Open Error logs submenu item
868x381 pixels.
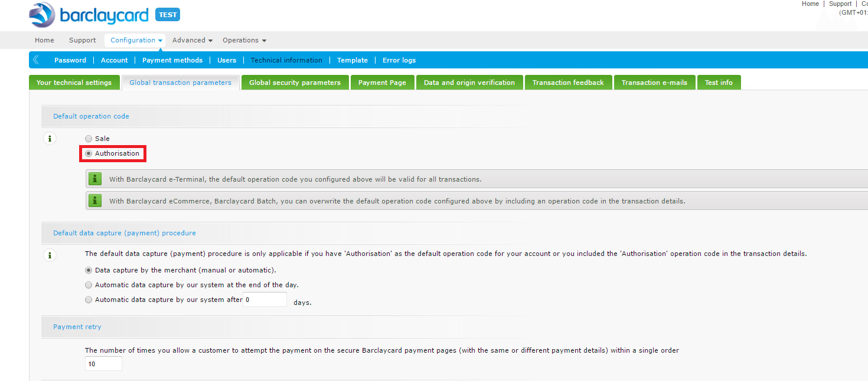pos(399,60)
